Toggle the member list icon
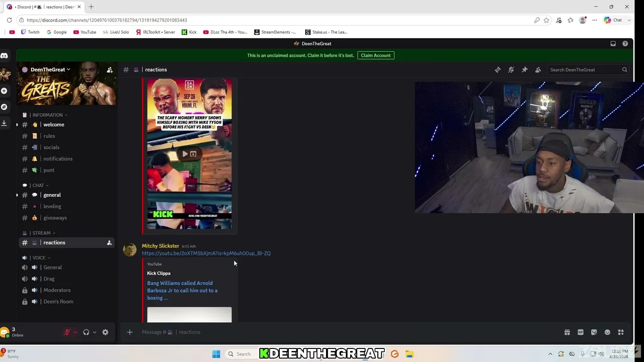 [538, 70]
